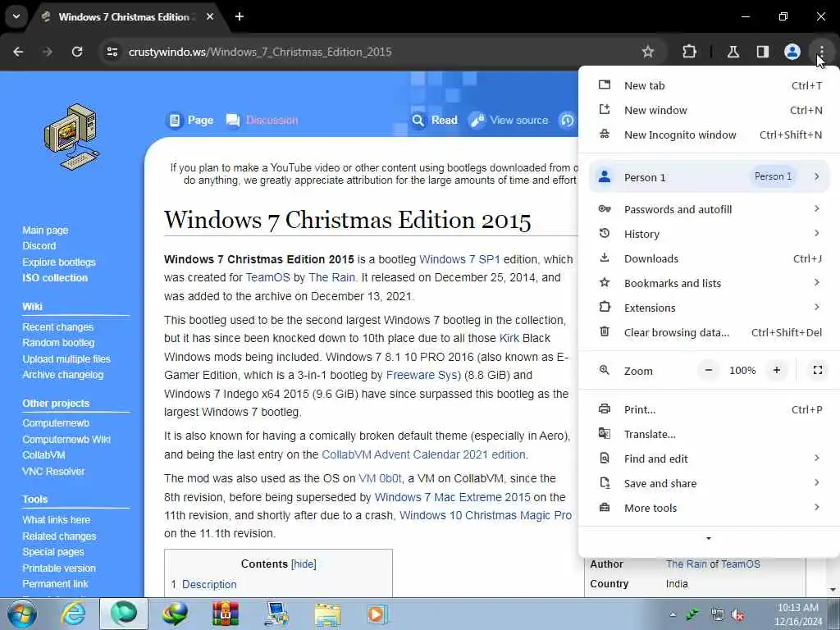Choose New window from the menu
The height and width of the screenshot is (630, 840).
click(x=710, y=111)
